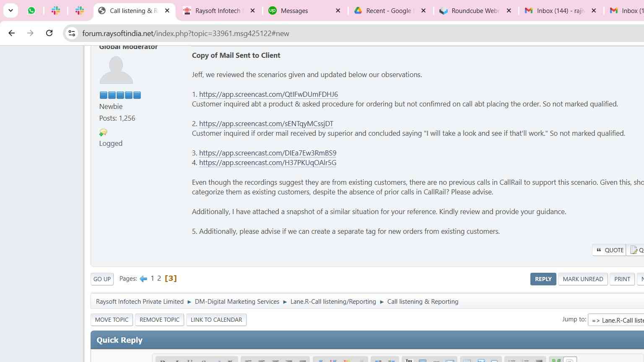Click the member profile icon above Logged
Viewport: 644px width, 362px height.
click(x=103, y=132)
